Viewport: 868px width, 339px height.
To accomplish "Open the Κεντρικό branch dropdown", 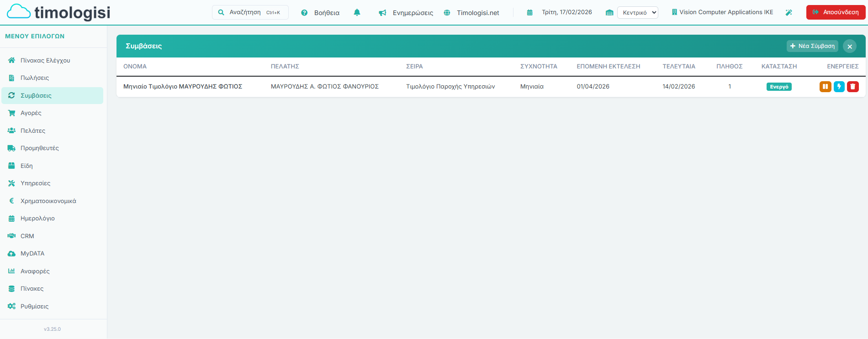I will click(637, 13).
